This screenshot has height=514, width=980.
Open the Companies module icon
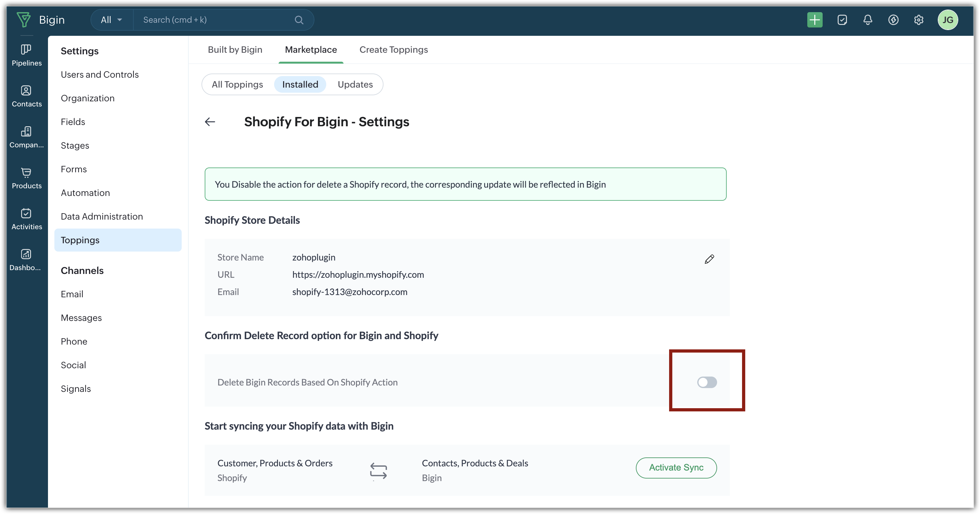(26, 137)
